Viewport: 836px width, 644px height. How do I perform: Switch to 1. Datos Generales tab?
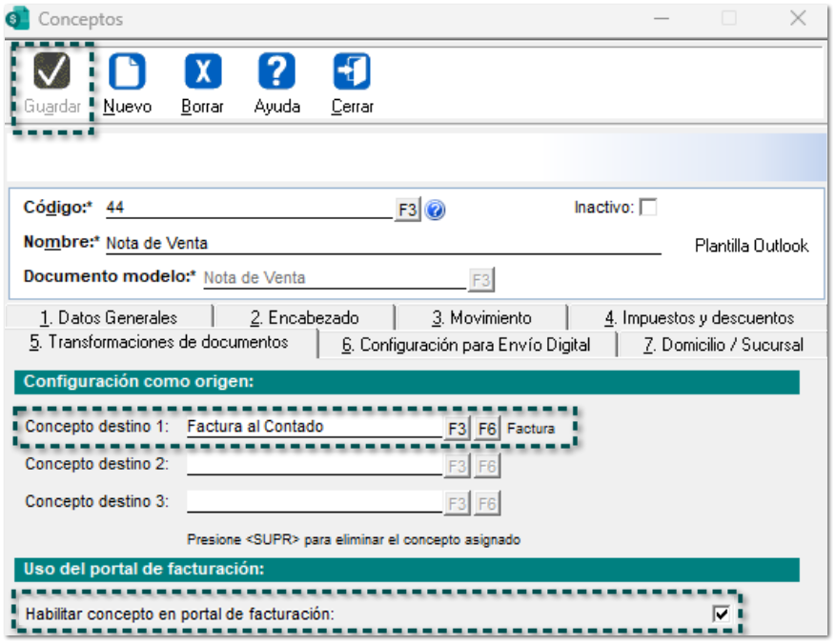(108, 318)
